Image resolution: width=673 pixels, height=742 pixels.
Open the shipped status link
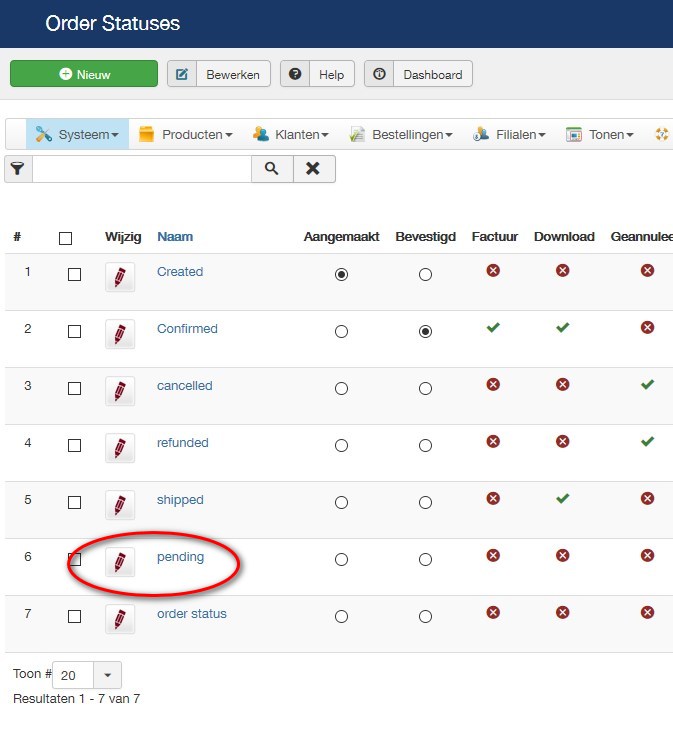click(x=180, y=500)
